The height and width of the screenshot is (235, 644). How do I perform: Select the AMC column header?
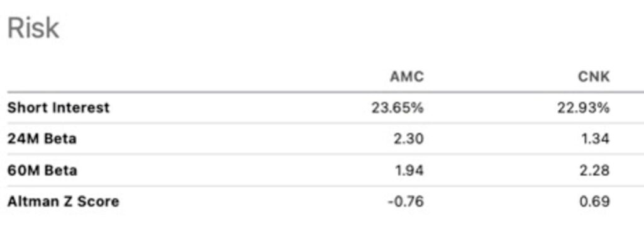click(x=407, y=77)
